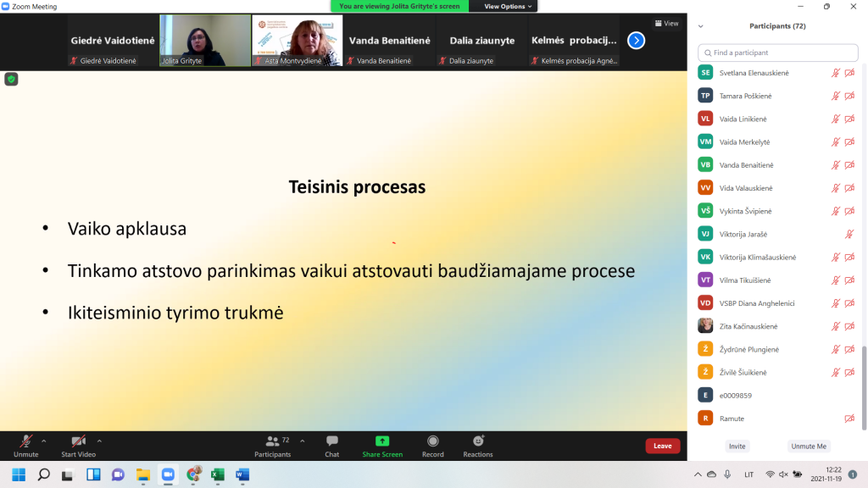Click muted mic icon for Vilma Tikuišienė
868x488 pixels.
click(835, 280)
